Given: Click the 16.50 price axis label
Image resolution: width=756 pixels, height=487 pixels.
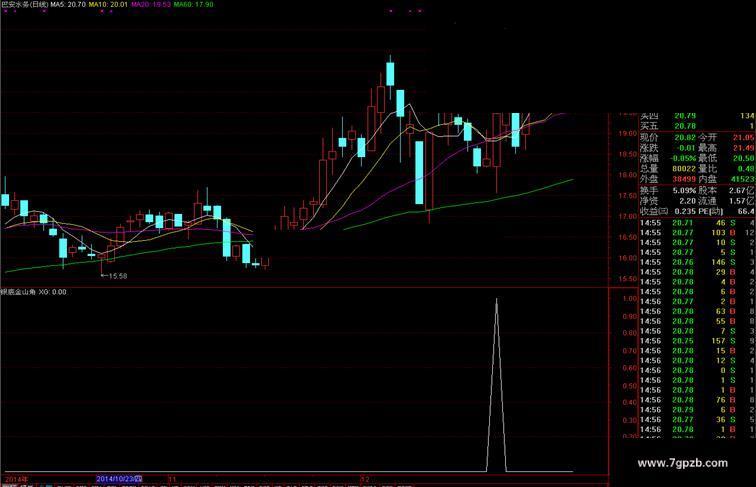Looking at the screenshot, I should point(628,237).
